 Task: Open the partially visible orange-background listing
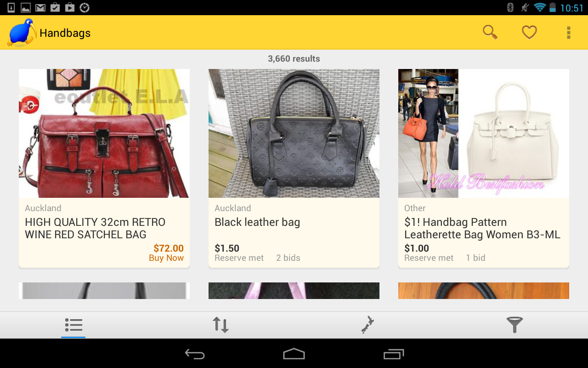click(484, 291)
